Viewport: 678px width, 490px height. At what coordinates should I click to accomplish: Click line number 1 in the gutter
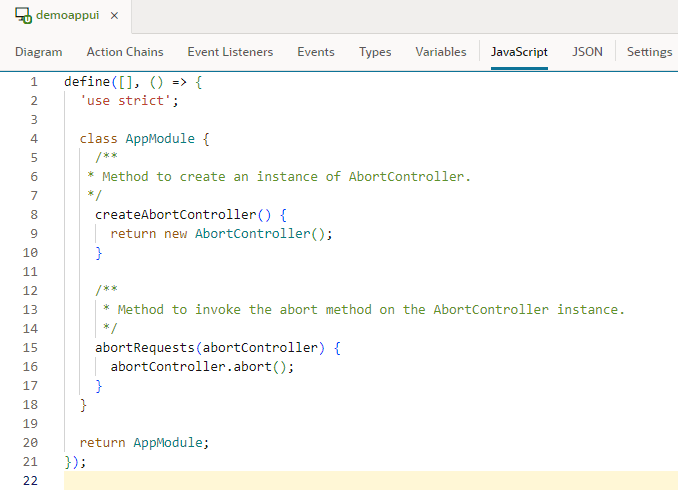34,82
